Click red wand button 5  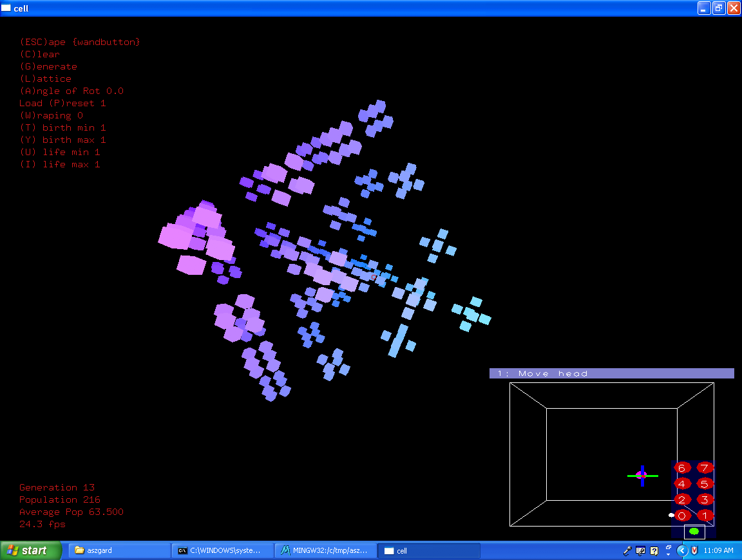[x=705, y=483]
